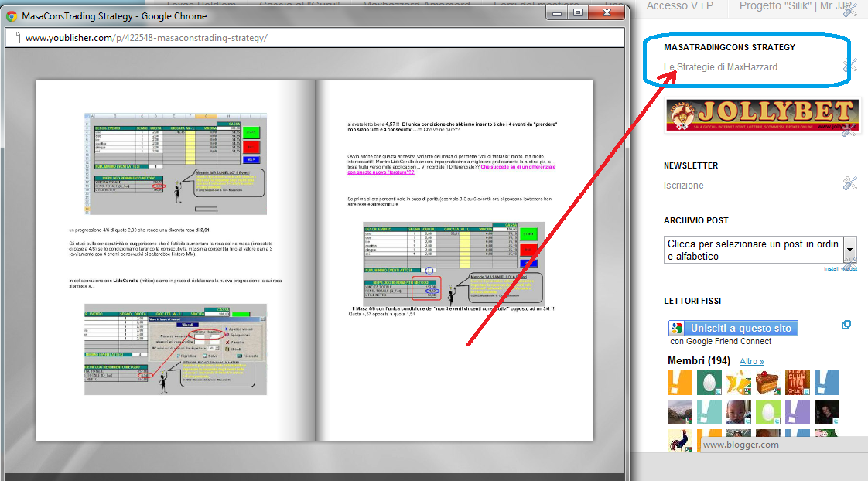
Task: Click the page icon in the popup address bar
Action: (15, 38)
